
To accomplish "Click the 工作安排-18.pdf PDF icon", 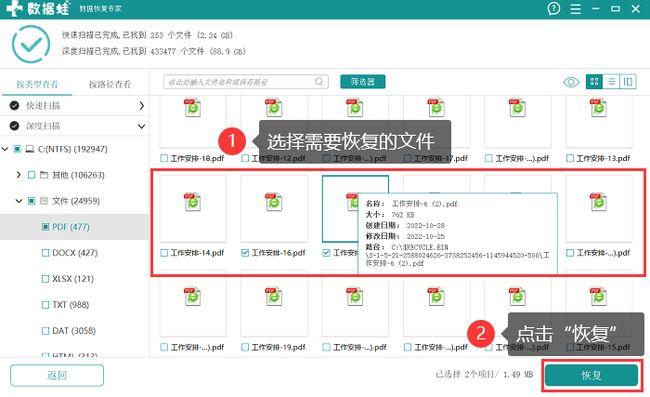I will tap(192, 107).
